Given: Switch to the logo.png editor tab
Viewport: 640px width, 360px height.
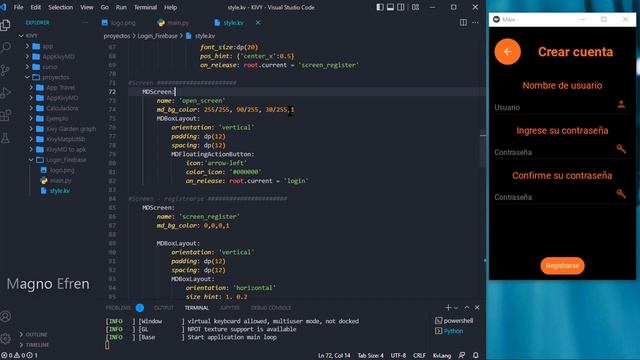Looking at the screenshot, I should click(x=119, y=23).
